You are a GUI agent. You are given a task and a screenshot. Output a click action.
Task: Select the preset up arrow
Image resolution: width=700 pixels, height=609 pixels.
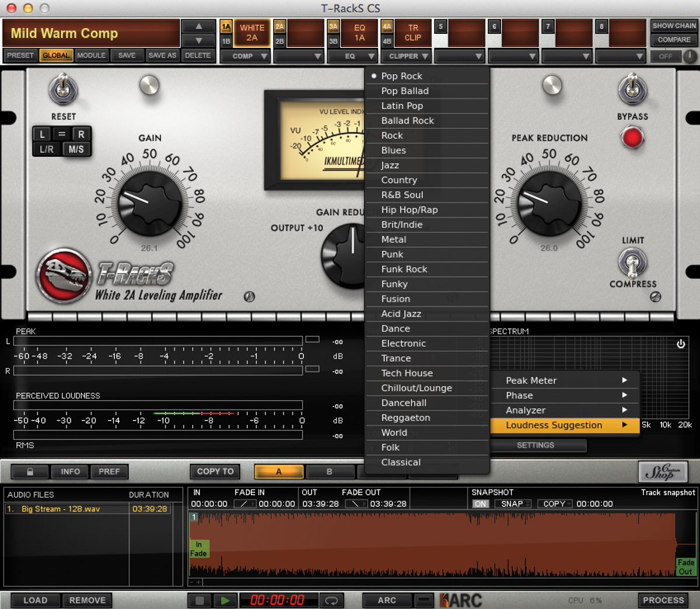[x=199, y=26]
